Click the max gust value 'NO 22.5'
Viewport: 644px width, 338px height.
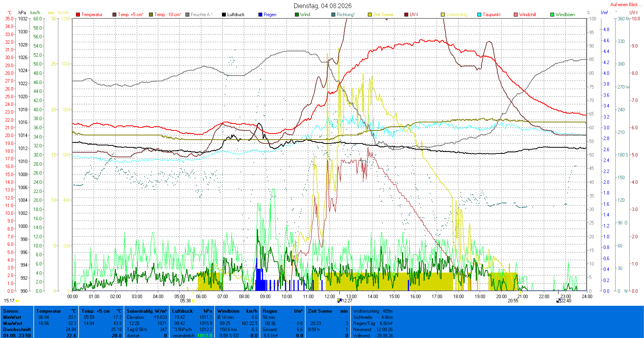250,323
